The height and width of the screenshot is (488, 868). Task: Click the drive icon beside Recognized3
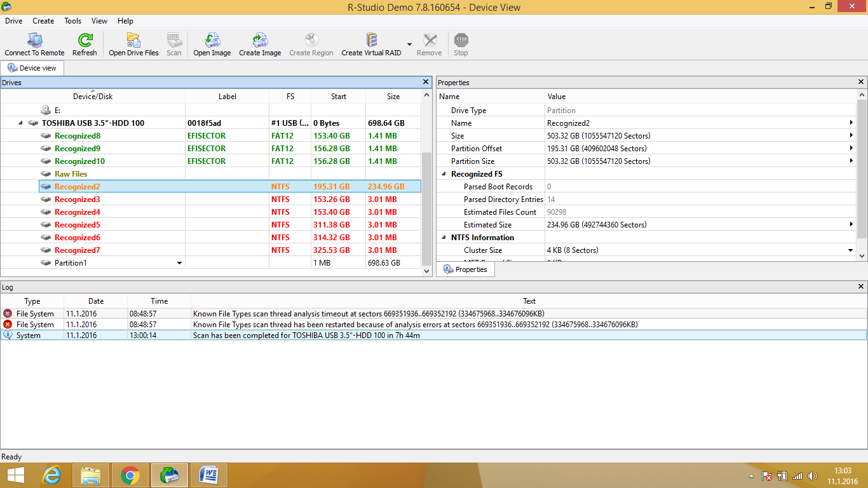[46, 200]
